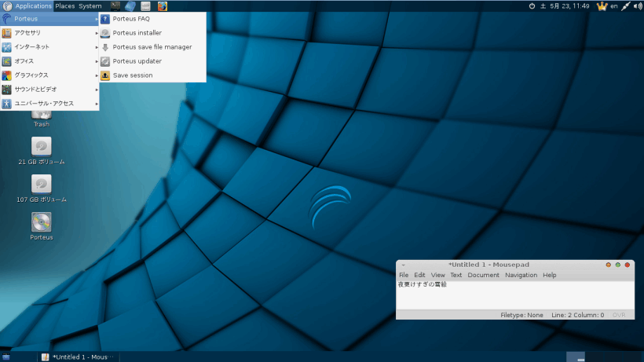Click the Mousepad title bar text
This screenshot has width=644, height=362.
coord(488,265)
